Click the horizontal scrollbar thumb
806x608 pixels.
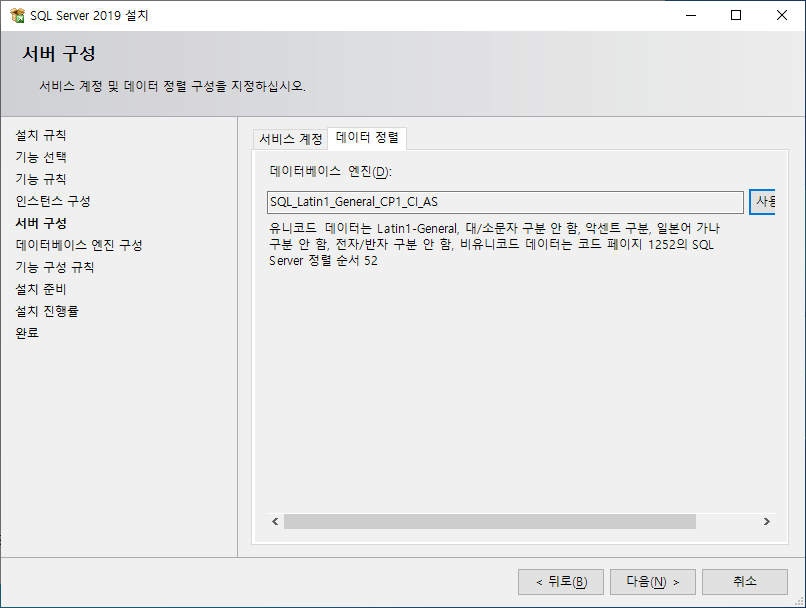click(490, 522)
